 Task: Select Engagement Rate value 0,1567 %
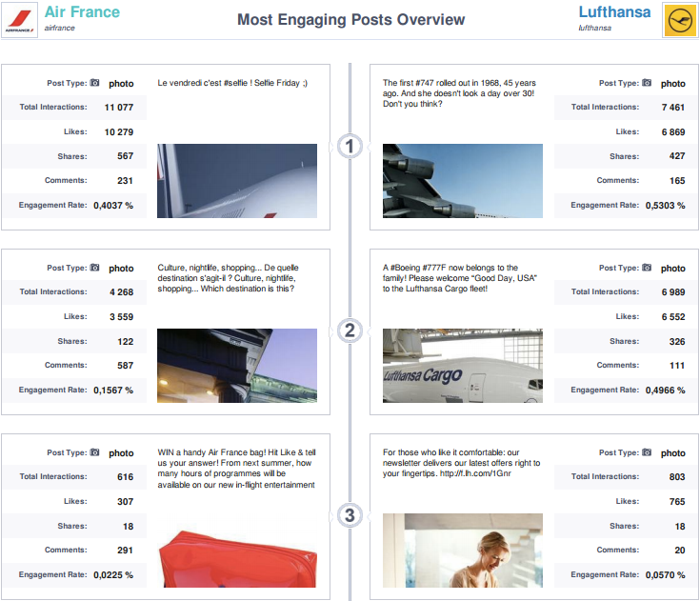(113, 391)
